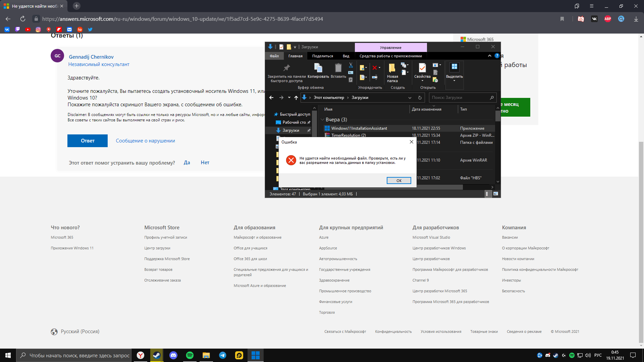This screenshot has width=644, height=362.
Task: Open Быстрый доступ in navigation pane
Action: pyautogui.click(x=295, y=114)
